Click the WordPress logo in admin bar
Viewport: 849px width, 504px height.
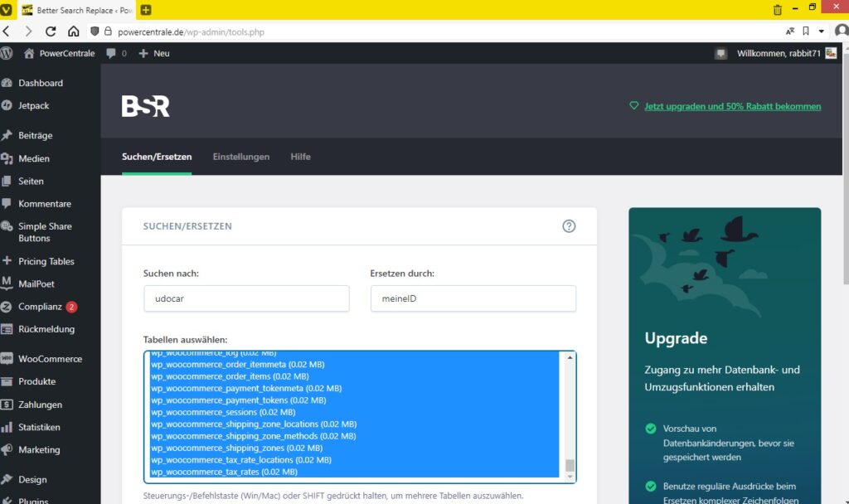click(x=6, y=53)
